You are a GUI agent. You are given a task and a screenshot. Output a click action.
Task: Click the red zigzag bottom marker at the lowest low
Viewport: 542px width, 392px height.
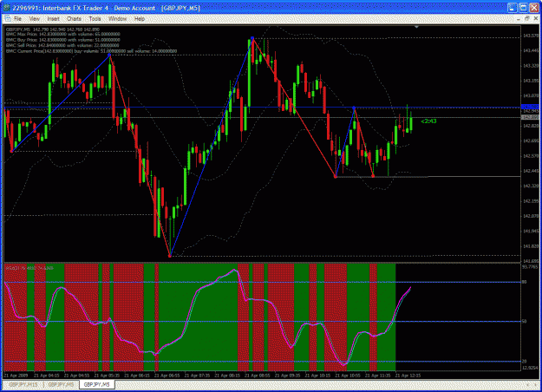[170, 256]
